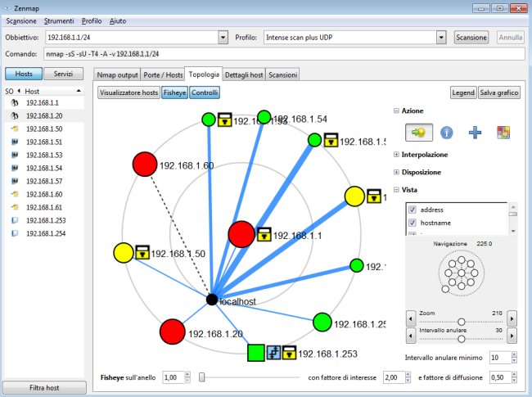Open the Profilo dropdown arrow
Screen dimensions: 532x397
click(x=441, y=38)
